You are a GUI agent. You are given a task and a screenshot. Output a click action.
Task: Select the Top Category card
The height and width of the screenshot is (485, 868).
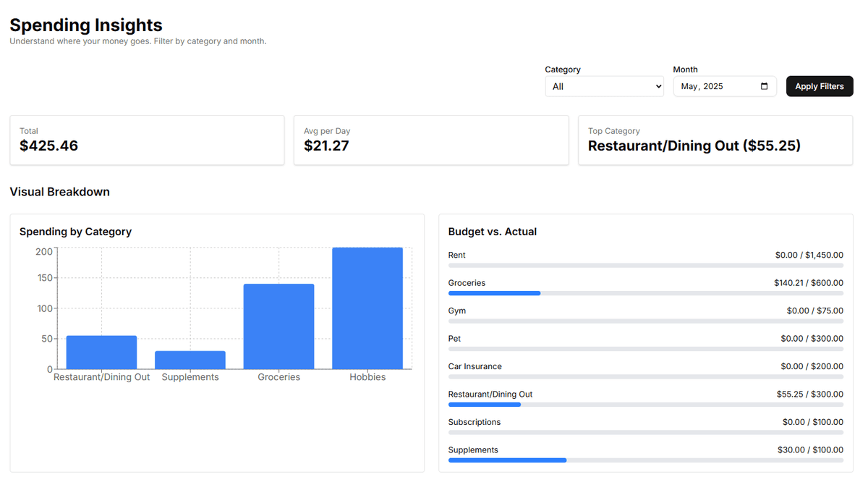pos(715,140)
